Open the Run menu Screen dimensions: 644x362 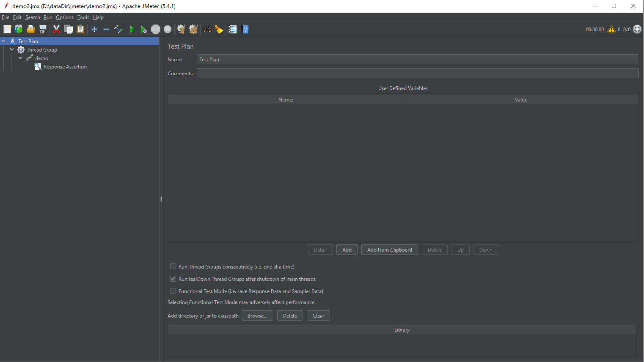[x=48, y=17]
